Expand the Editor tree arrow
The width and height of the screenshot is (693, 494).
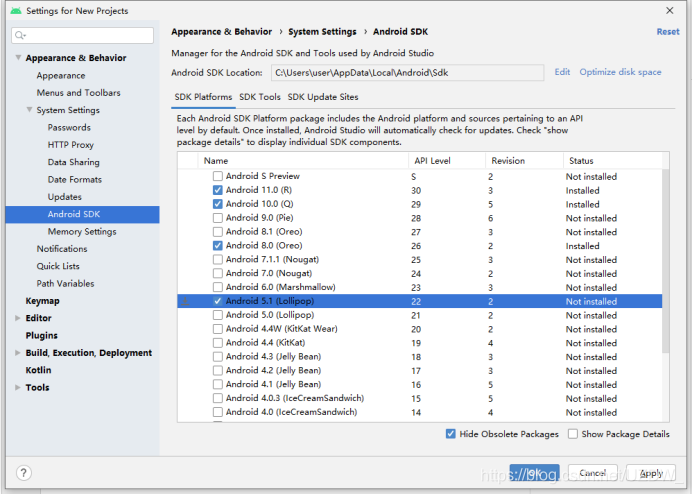[x=18, y=318]
